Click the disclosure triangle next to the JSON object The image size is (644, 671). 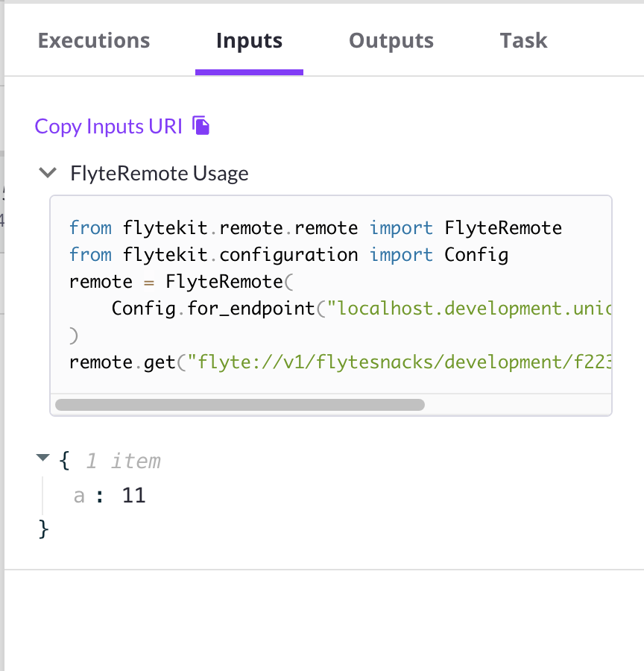point(42,459)
